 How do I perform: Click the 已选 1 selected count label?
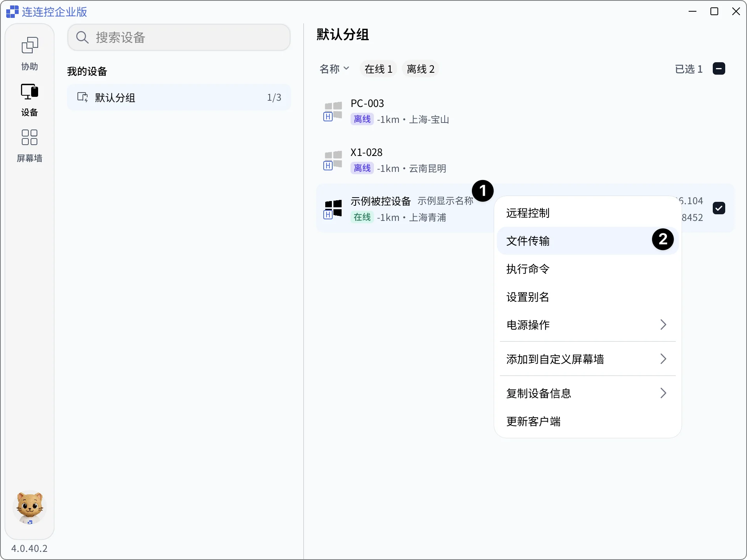(689, 69)
